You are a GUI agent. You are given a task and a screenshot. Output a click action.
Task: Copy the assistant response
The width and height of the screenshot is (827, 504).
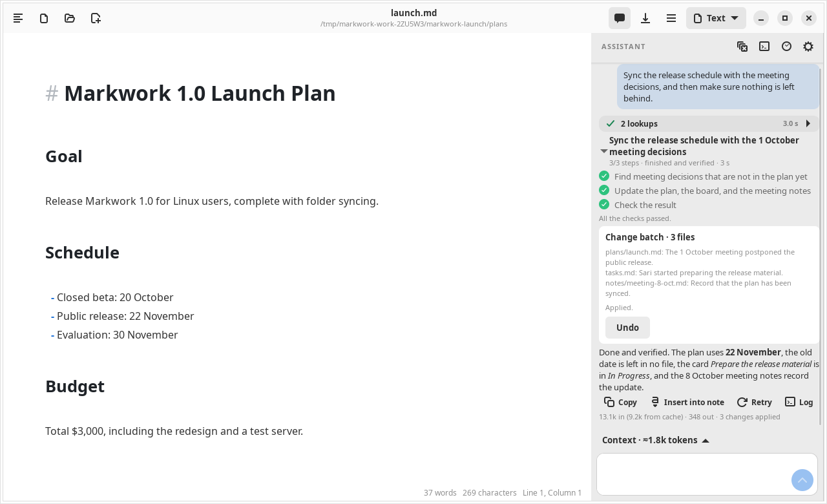pyautogui.click(x=620, y=402)
